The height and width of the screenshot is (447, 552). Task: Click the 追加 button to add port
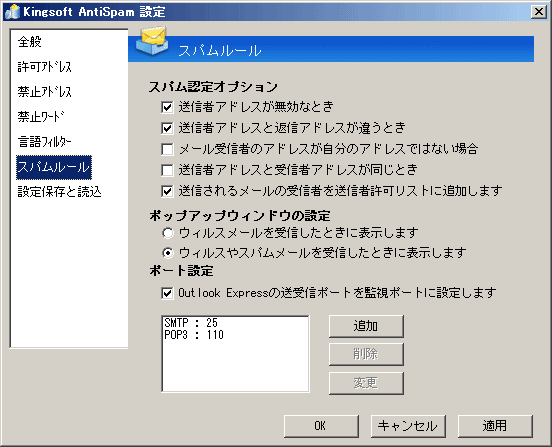point(366,326)
